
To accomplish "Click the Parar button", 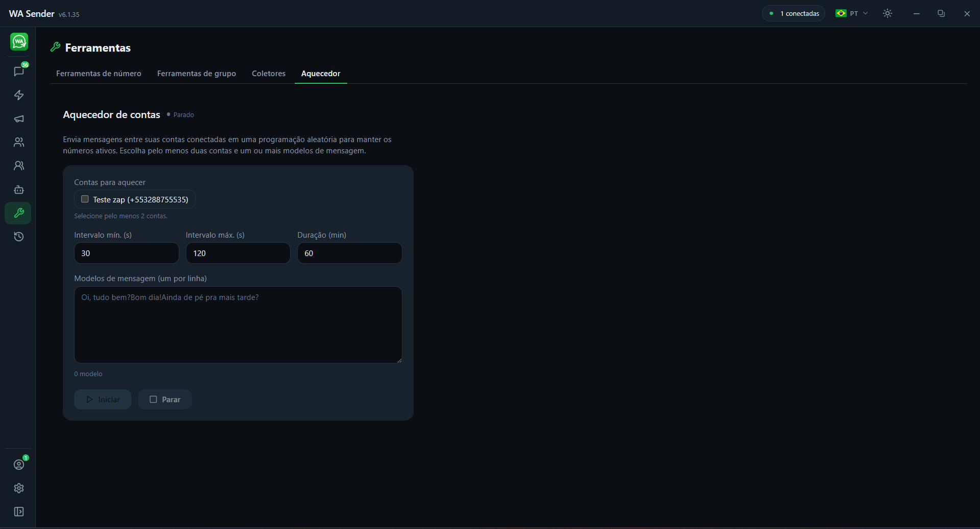I will coord(165,400).
